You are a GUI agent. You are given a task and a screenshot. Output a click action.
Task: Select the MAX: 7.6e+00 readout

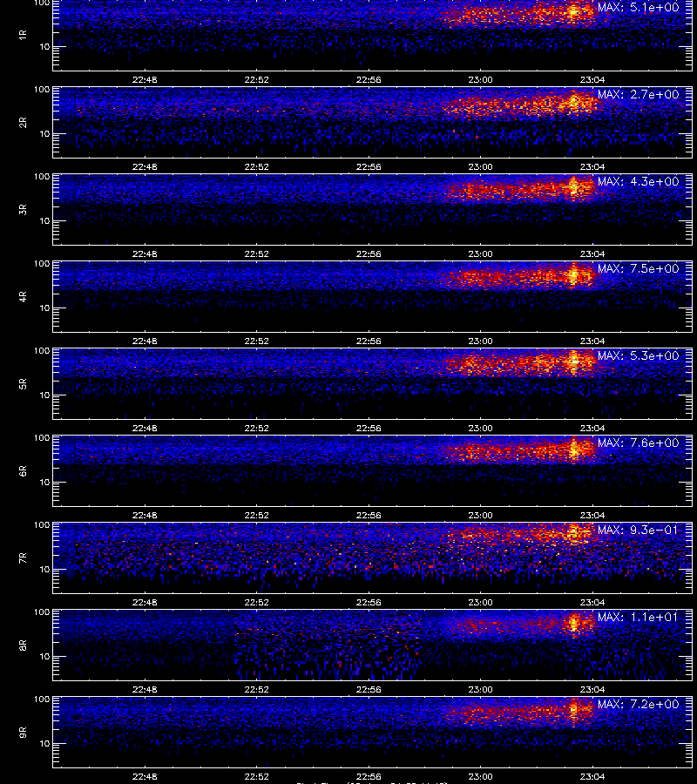(x=638, y=443)
